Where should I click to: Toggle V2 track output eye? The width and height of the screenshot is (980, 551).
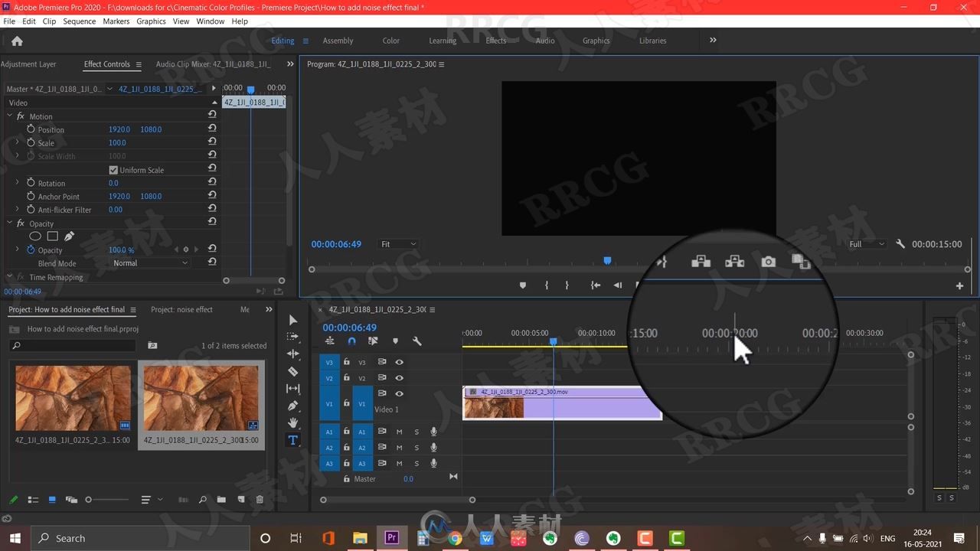pos(399,378)
